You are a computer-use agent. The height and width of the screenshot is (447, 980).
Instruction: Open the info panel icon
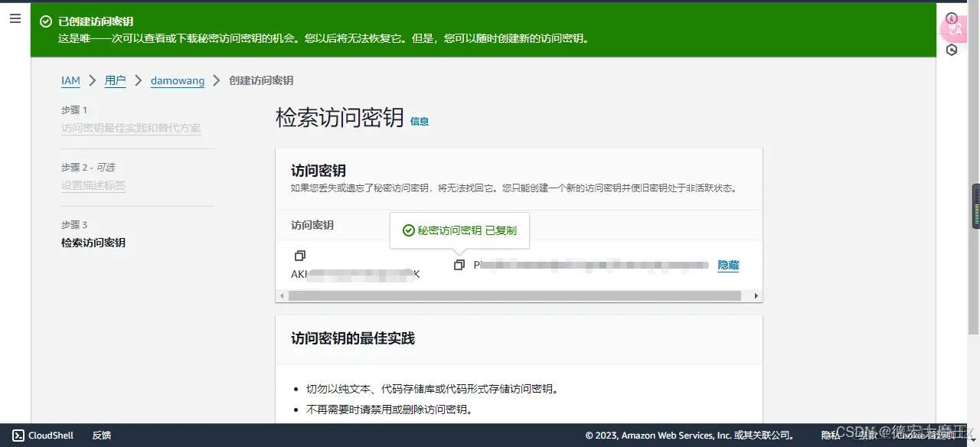(952, 18)
